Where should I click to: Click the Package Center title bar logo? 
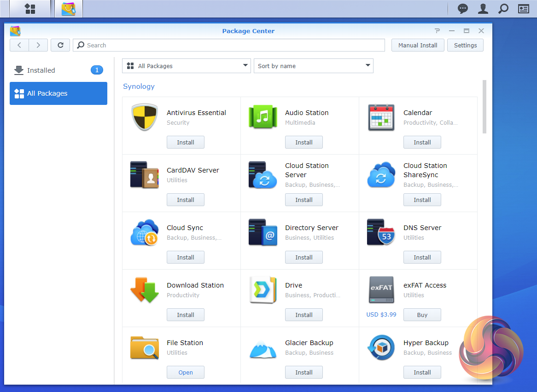point(15,31)
